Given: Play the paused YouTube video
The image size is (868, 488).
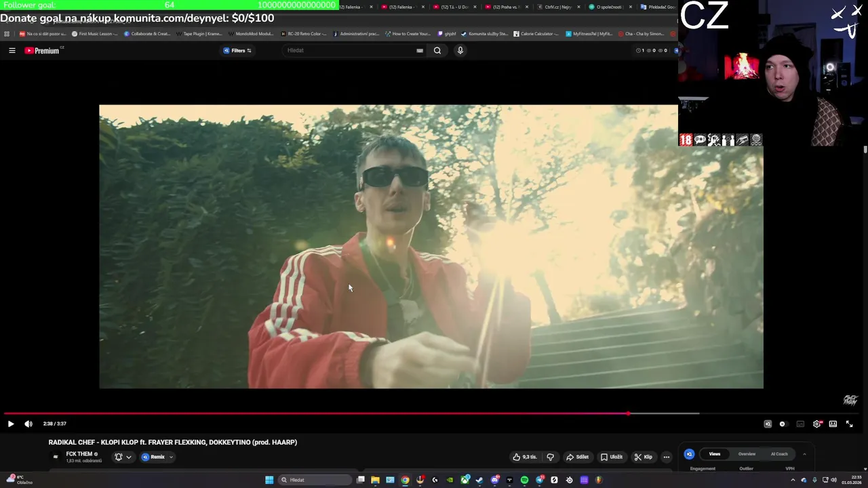Looking at the screenshot, I should pos(11,424).
